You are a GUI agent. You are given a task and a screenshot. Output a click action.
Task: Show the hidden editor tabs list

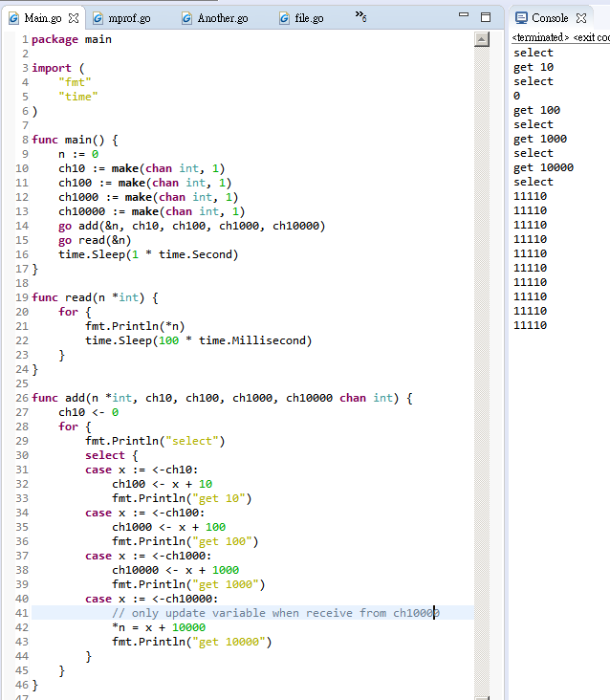click(360, 16)
